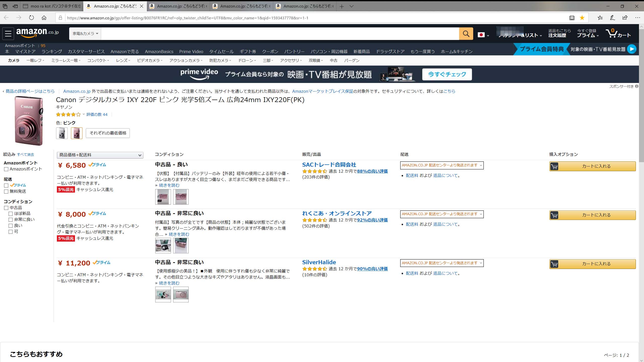This screenshot has height=362, width=644.
Task: Open the 家電&カメラ search category dropdown
Action: [x=85, y=33]
